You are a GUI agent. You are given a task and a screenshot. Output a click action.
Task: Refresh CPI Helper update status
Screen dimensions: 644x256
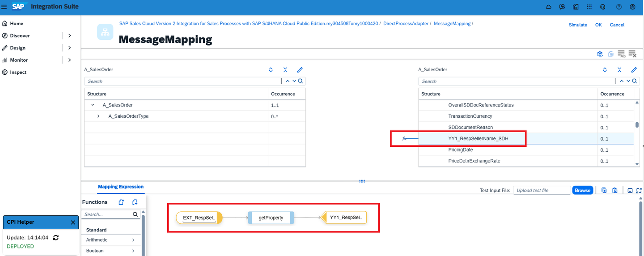coord(56,238)
